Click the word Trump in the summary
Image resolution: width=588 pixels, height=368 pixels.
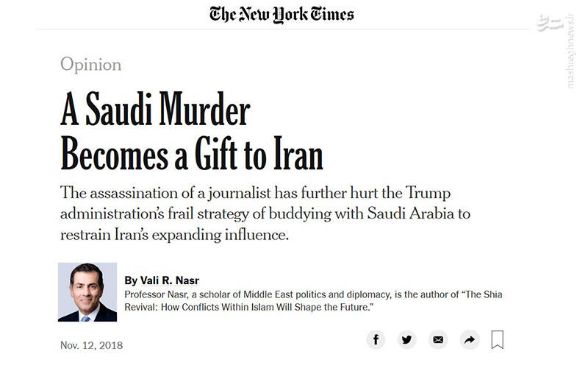(428, 193)
